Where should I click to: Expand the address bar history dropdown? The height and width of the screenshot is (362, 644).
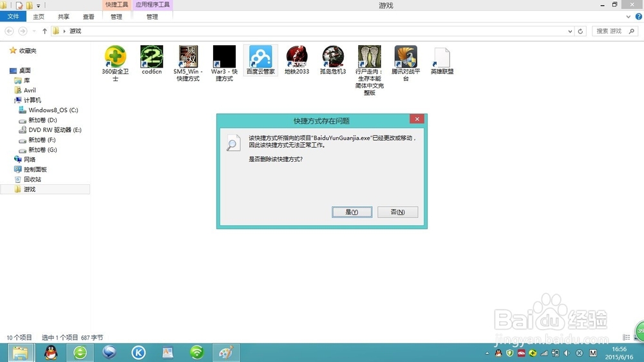coord(570,31)
